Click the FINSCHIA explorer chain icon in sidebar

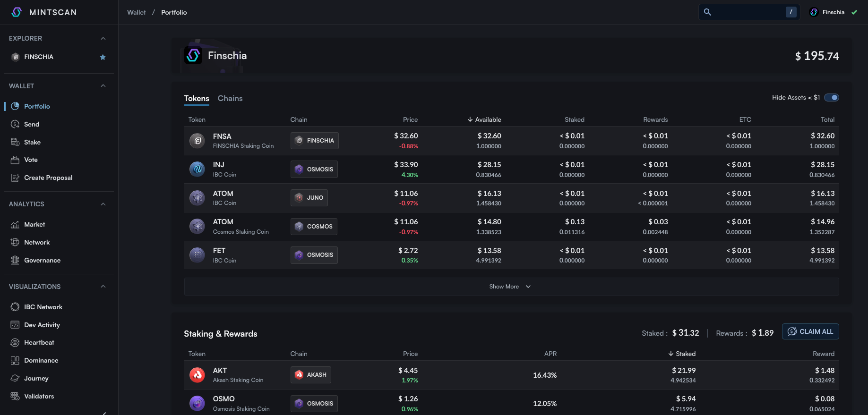[15, 57]
